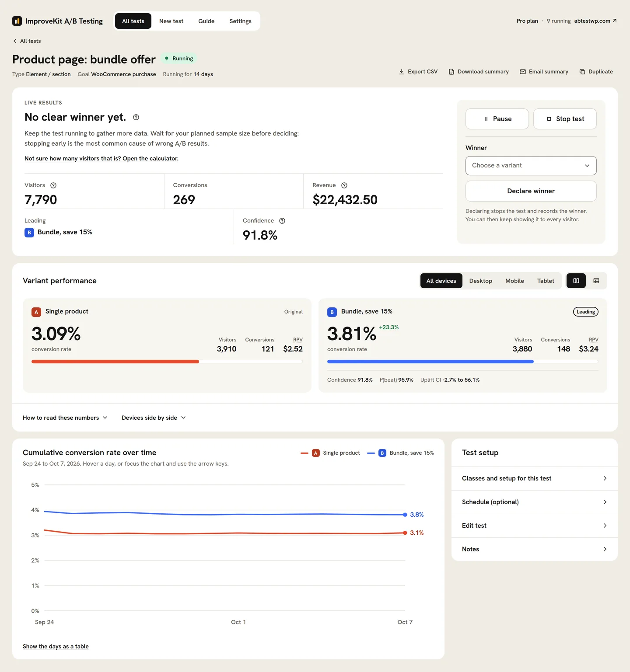Viewport: 630px width, 672px height.
Task: Expand the Edit test row
Action: point(535,526)
